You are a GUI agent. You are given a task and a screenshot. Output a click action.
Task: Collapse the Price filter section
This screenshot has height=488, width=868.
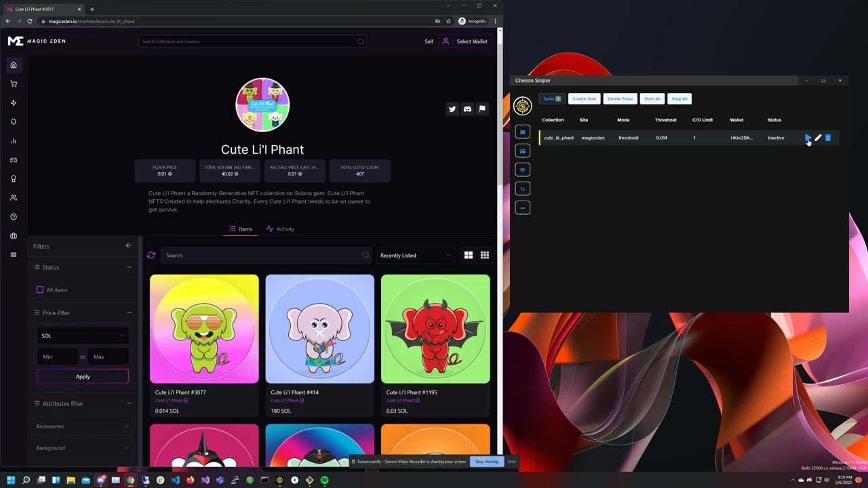(x=129, y=312)
